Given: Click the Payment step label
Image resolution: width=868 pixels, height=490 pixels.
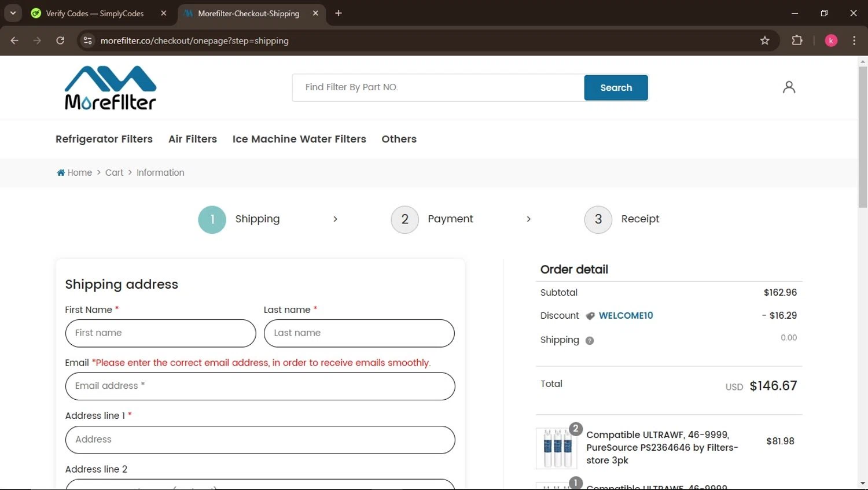Looking at the screenshot, I should click(x=450, y=219).
